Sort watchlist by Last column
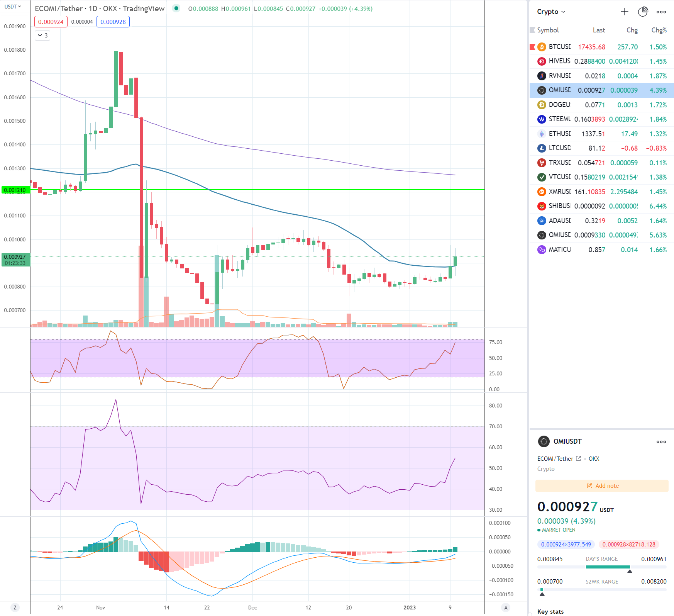 tap(599, 30)
